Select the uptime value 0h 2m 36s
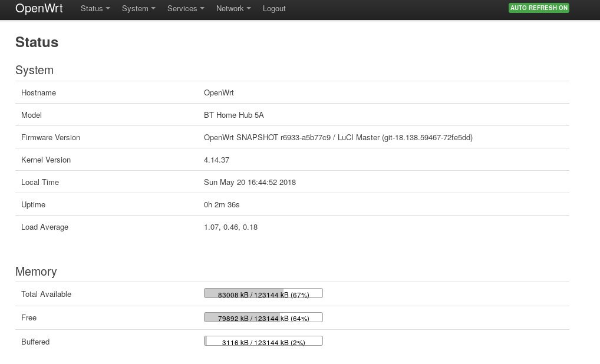The height and width of the screenshot is (364, 600). 222,205
